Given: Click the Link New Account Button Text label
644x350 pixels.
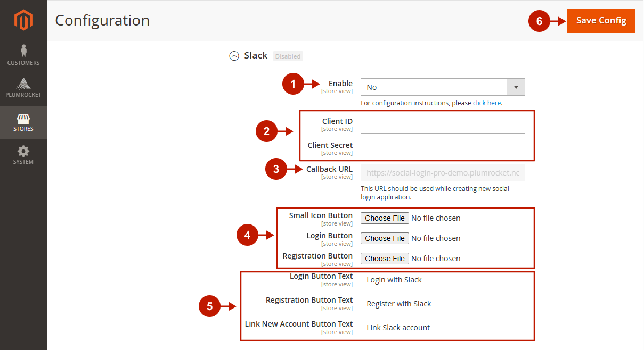Looking at the screenshot, I should (x=299, y=324).
